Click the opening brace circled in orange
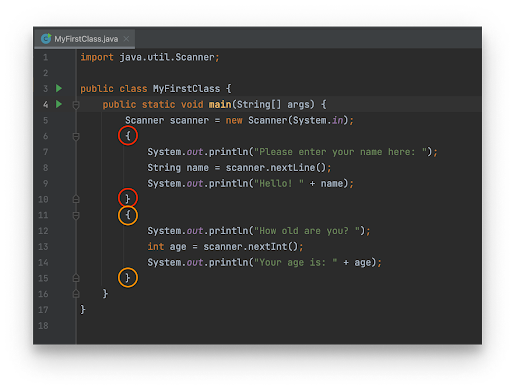 click(x=128, y=215)
